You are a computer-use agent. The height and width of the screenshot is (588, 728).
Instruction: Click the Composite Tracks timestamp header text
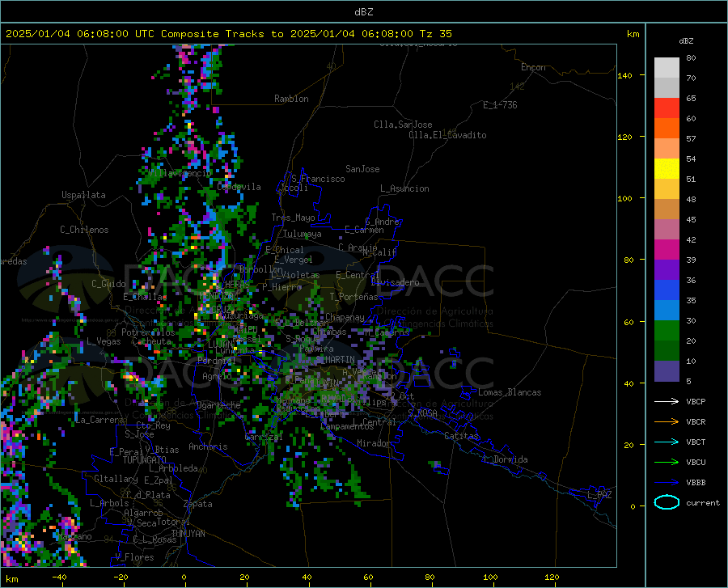(x=228, y=34)
